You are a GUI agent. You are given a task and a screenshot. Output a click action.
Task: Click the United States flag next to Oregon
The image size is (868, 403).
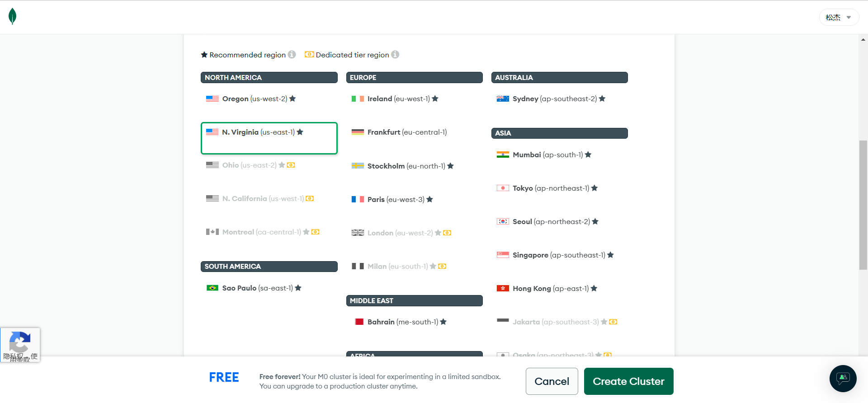pyautogui.click(x=212, y=99)
